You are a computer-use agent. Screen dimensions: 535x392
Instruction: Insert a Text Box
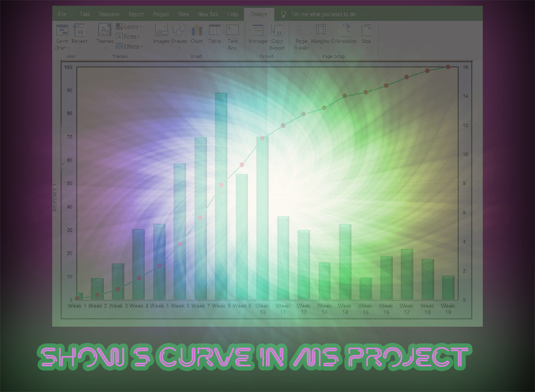tap(232, 30)
